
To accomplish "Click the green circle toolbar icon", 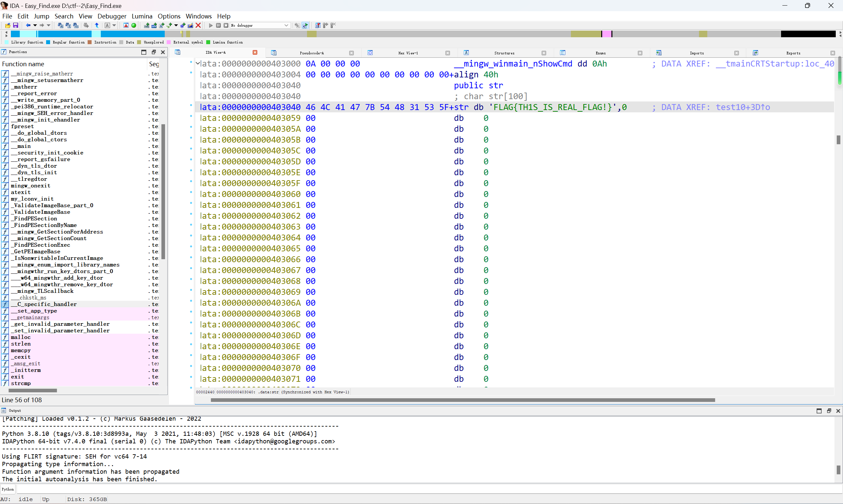I will point(134,25).
